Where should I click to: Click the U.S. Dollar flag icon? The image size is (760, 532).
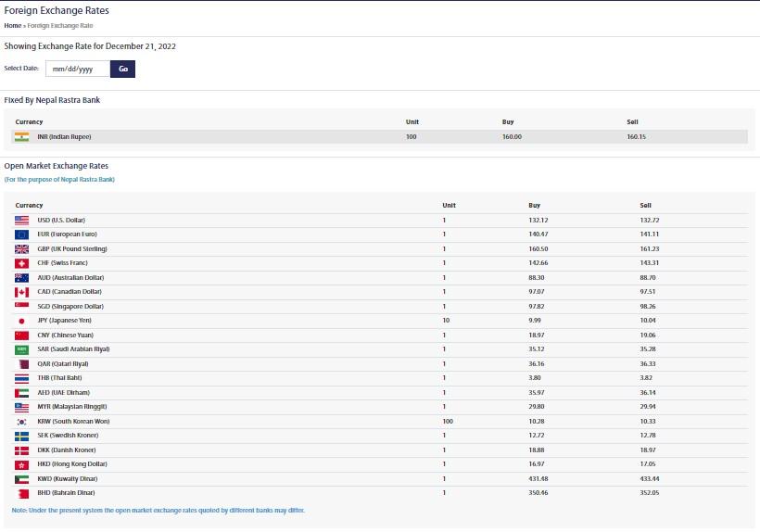coord(22,221)
